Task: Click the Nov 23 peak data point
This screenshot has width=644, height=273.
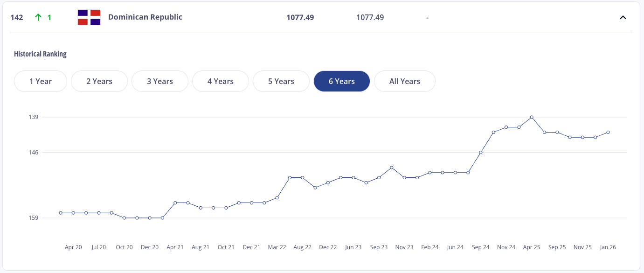Action: click(392, 168)
